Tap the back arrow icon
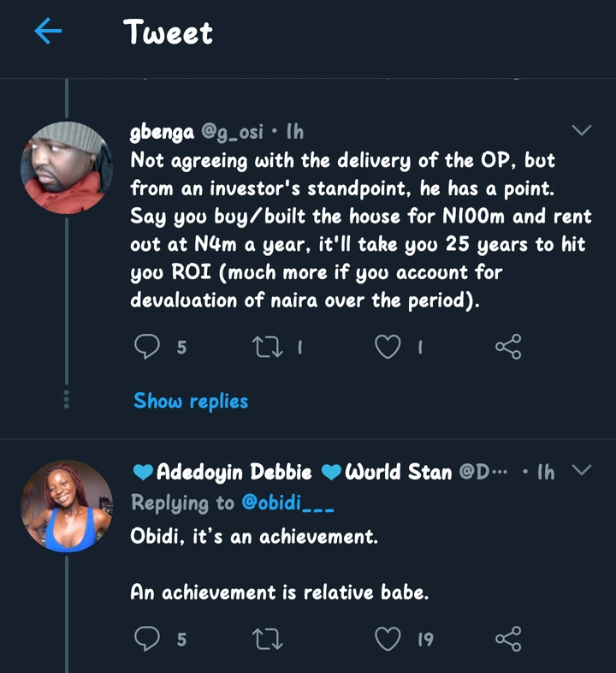The height and width of the screenshot is (673, 616). [49, 32]
